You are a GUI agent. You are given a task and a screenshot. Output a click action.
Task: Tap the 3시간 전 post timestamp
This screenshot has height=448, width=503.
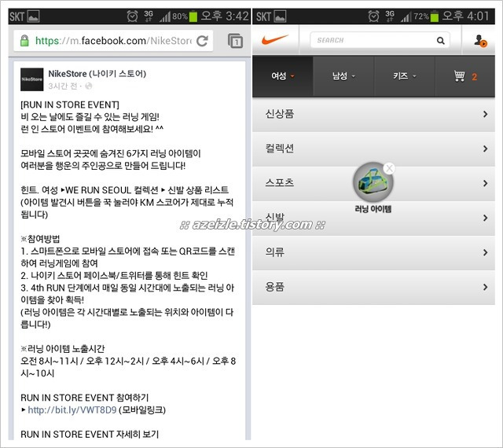[63, 86]
